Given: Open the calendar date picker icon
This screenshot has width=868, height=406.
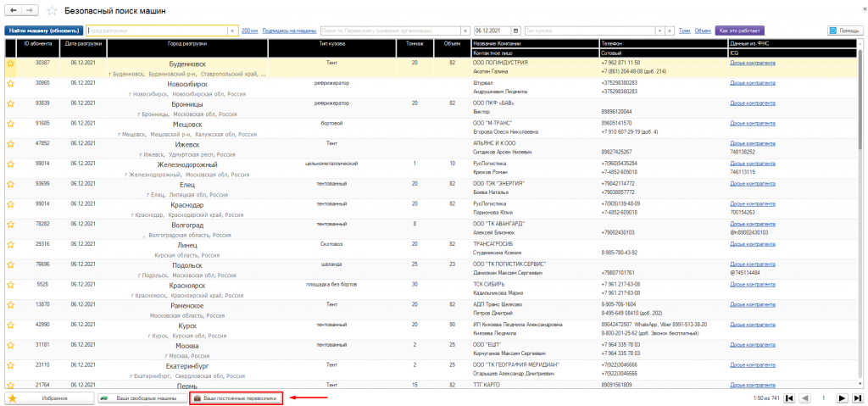Looking at the screenshot, I should pos(516,31).
